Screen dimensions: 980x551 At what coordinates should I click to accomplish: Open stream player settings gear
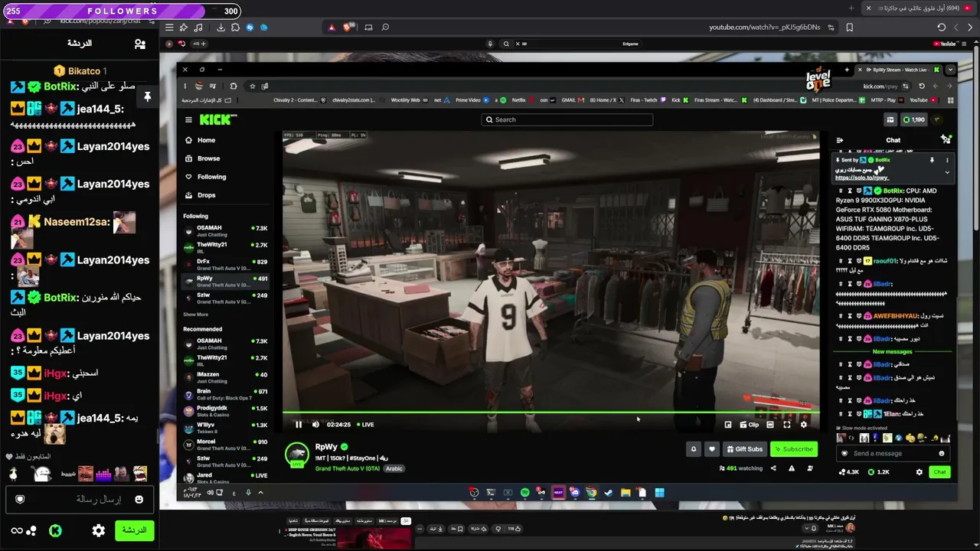[x=803, y=425]
